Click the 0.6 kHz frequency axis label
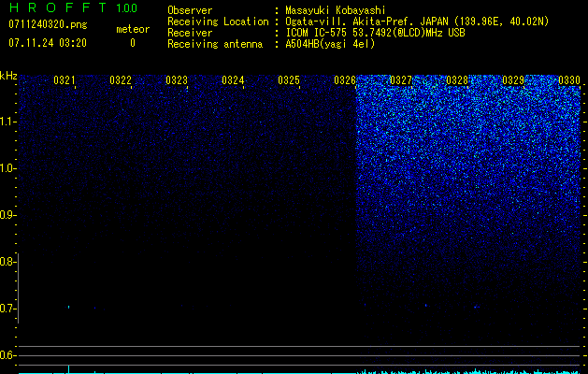 pyautogui.click(x=7, y=355)
